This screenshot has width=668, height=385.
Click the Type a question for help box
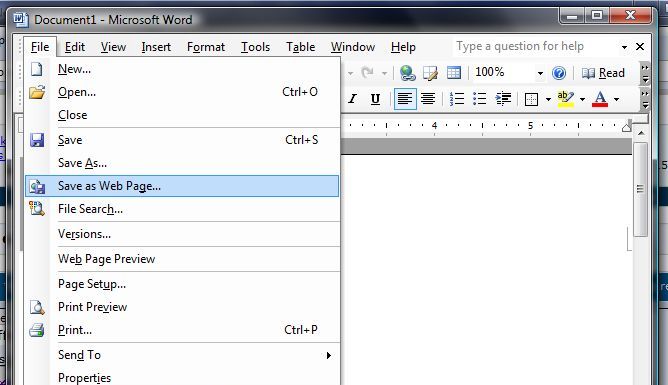pyautogui.click(x=535, y=46)
